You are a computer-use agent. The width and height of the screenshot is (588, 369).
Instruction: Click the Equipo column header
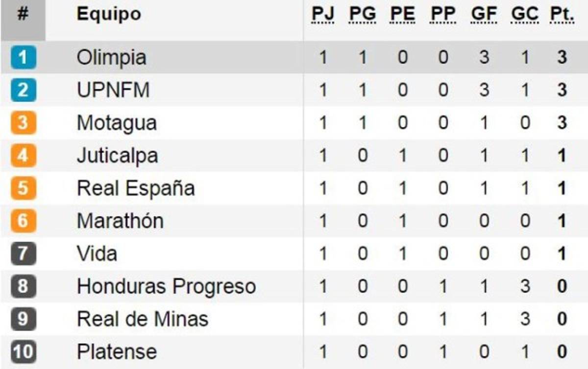(108, 15)
